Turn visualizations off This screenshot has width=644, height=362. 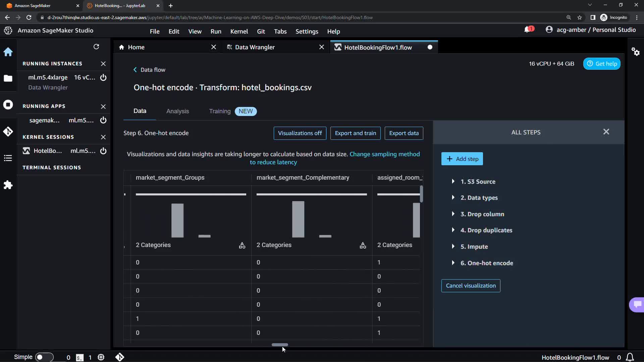pyautogui.click(x=300, y=133)
